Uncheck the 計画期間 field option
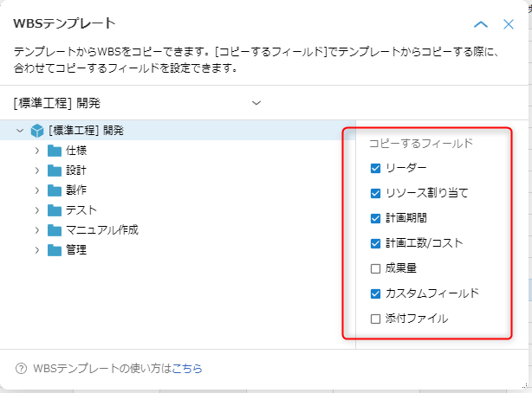The image size is (532, 393). click(375, 218)
